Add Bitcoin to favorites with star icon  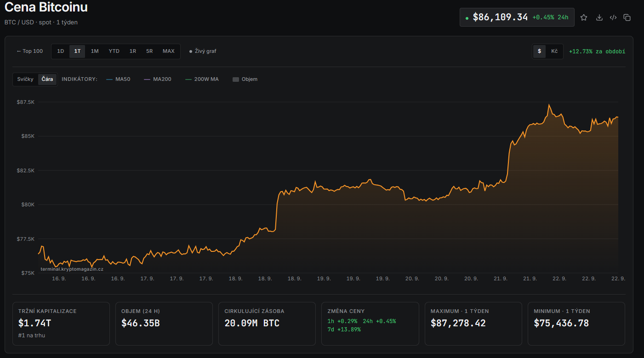tap(584, 17)
